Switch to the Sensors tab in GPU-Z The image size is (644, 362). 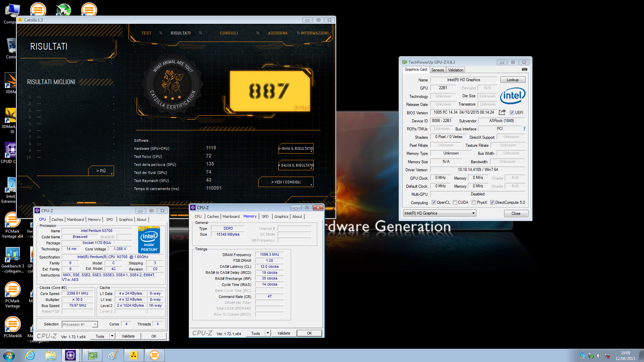437,70
